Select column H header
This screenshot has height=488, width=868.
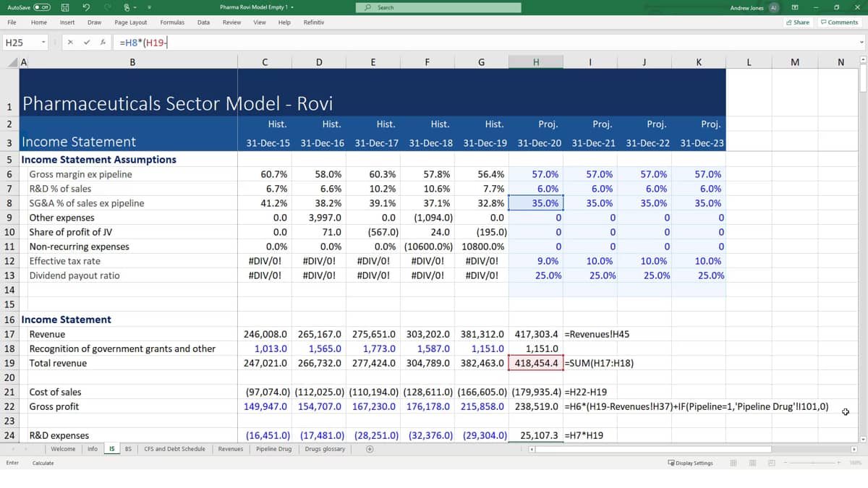(536, 62)
